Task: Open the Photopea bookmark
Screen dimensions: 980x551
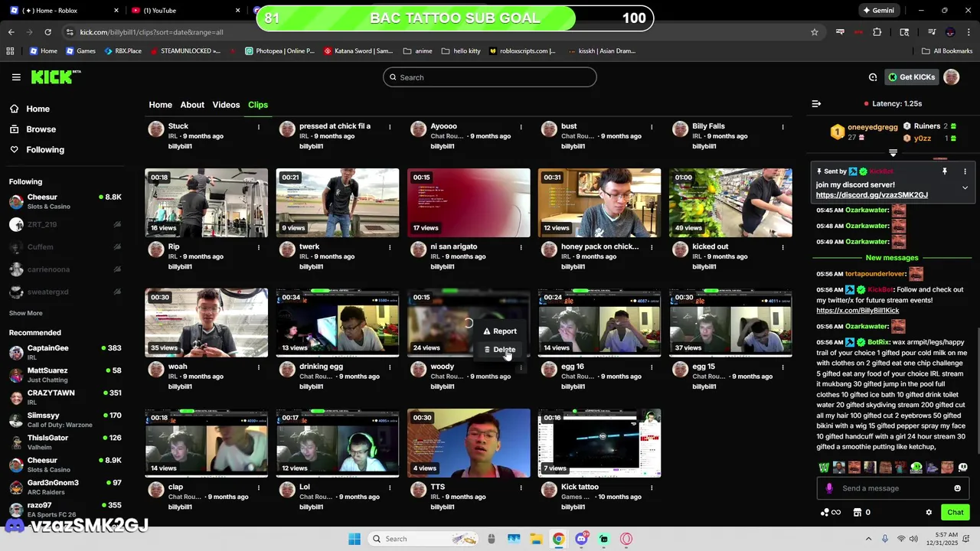Action: [279, 51]
